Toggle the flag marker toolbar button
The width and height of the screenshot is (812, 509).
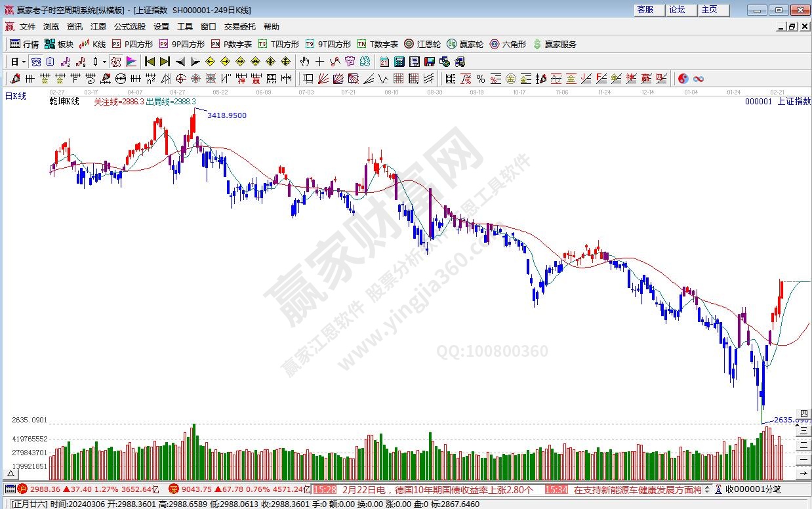point(131,62)
